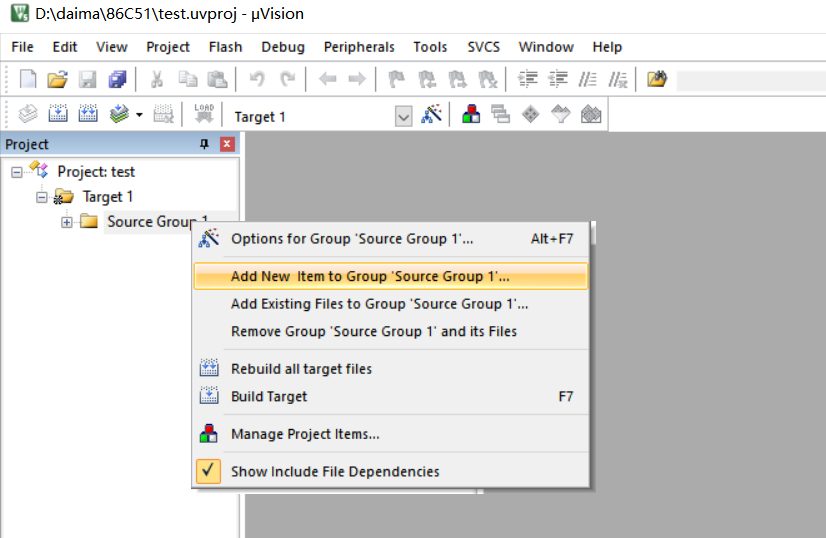Image resolution: width=826 pixels, height=538 pixels.
Task: Open Options for Target wand icon
Action: click(431, 114)
